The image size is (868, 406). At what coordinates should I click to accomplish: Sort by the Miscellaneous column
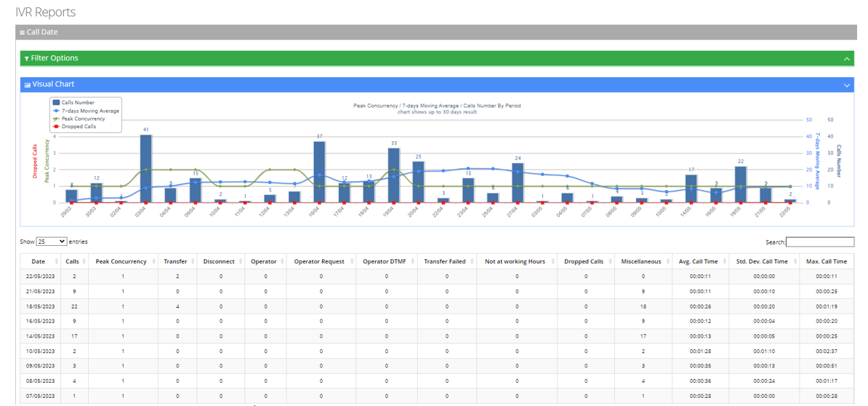pyautogui.click(x=667, y=262)
